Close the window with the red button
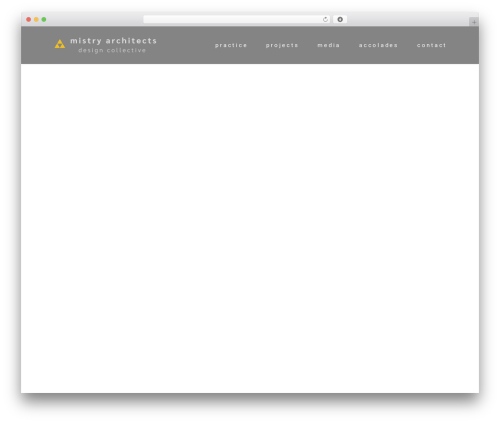 pos(29,19)
